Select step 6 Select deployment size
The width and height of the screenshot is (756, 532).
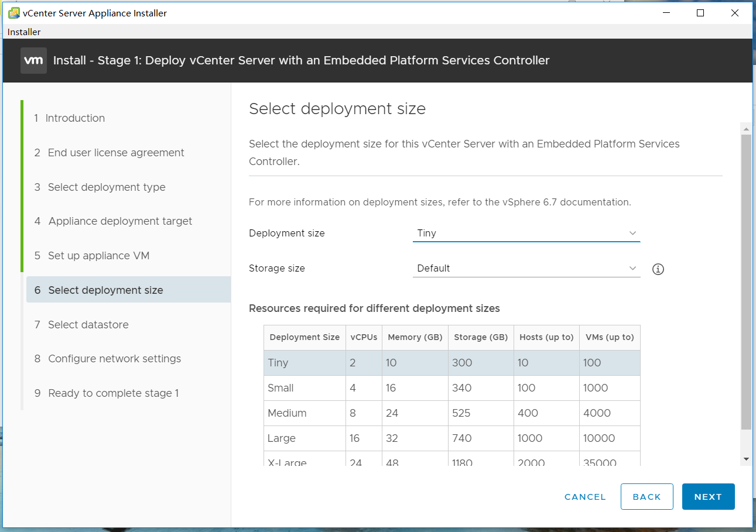pos(128,290)
